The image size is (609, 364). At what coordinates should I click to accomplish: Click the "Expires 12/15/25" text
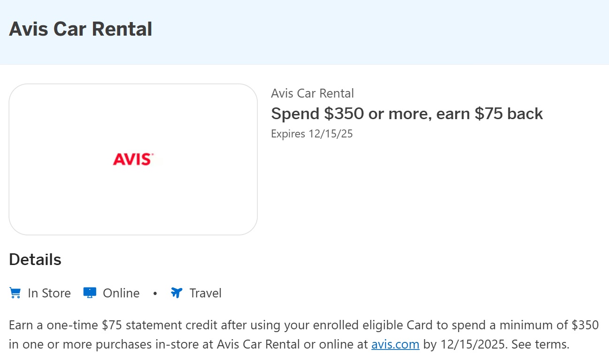pyautogui.click(x=312, y=134)
